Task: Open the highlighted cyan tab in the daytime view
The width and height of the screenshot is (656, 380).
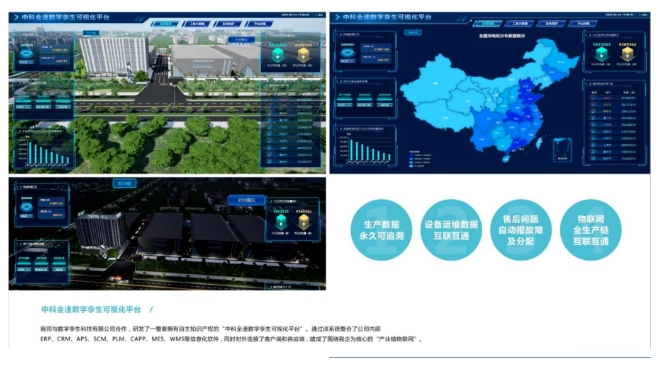Action: point(165,24)
